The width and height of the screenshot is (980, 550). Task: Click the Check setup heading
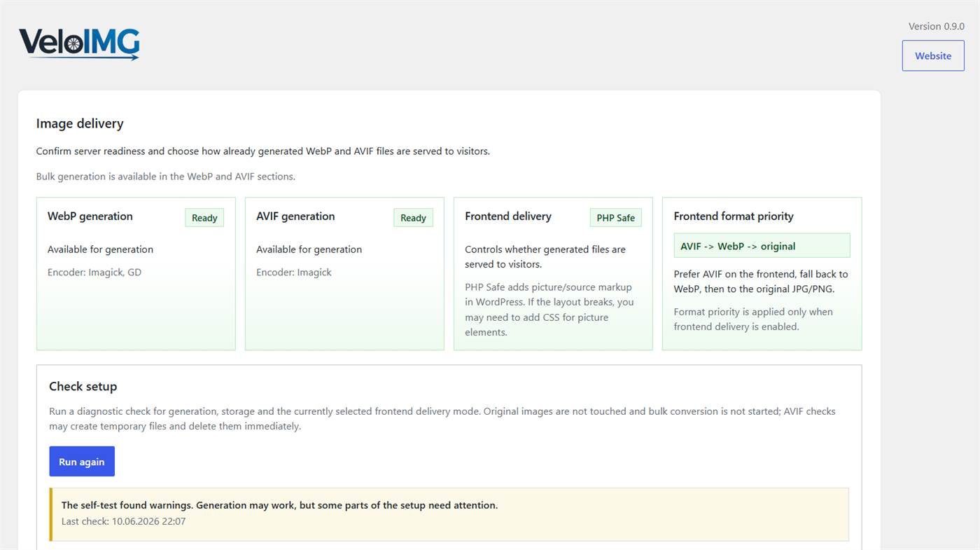[x=83, y=387]
